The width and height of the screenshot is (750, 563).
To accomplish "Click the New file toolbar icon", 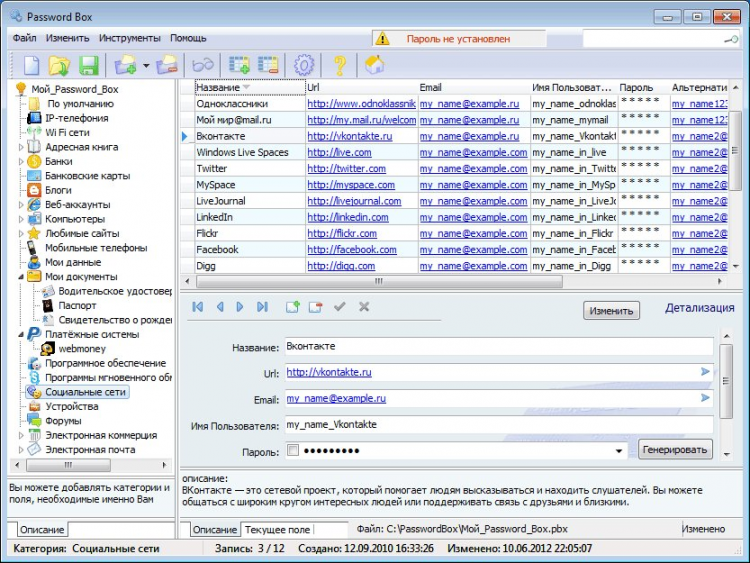I will [x=32, y=66].
